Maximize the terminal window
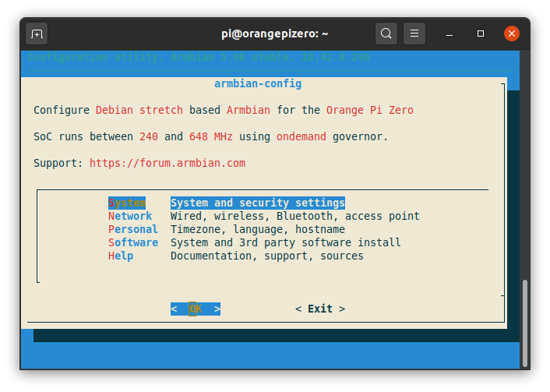 coord(481,34)
